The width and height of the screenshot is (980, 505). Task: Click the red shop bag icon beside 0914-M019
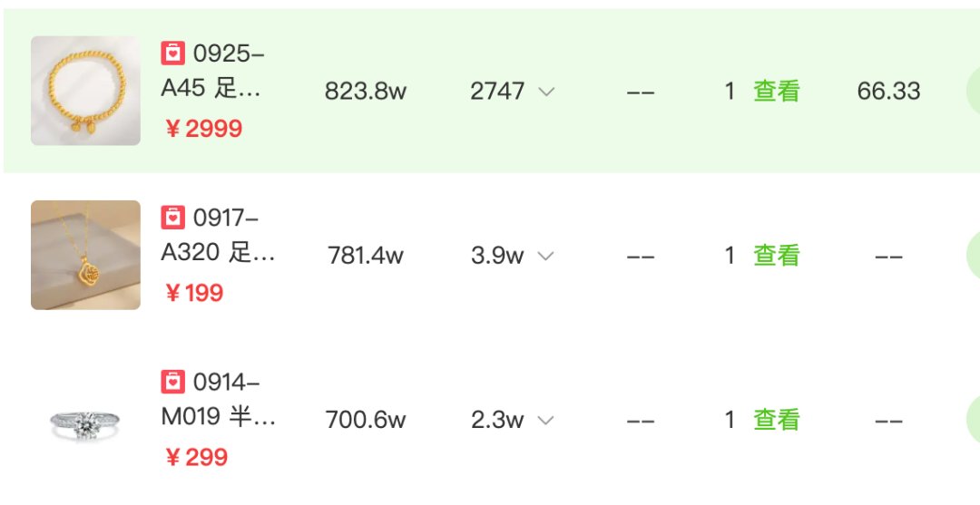(x=173, y=382)
